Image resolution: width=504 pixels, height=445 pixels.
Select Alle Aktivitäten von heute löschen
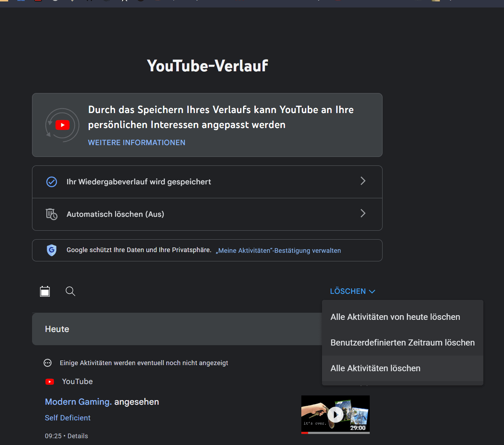coord(402,317)
